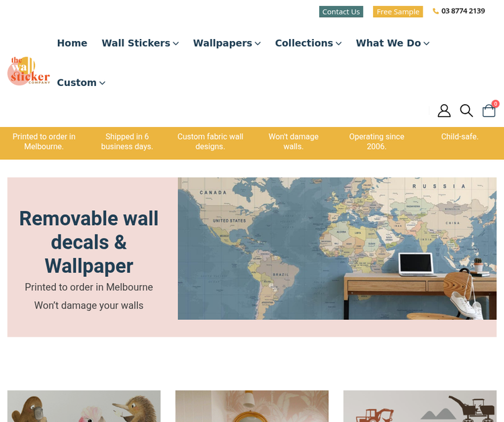Expand the Wallpapers dropdown chevron

tap(258, 44)
